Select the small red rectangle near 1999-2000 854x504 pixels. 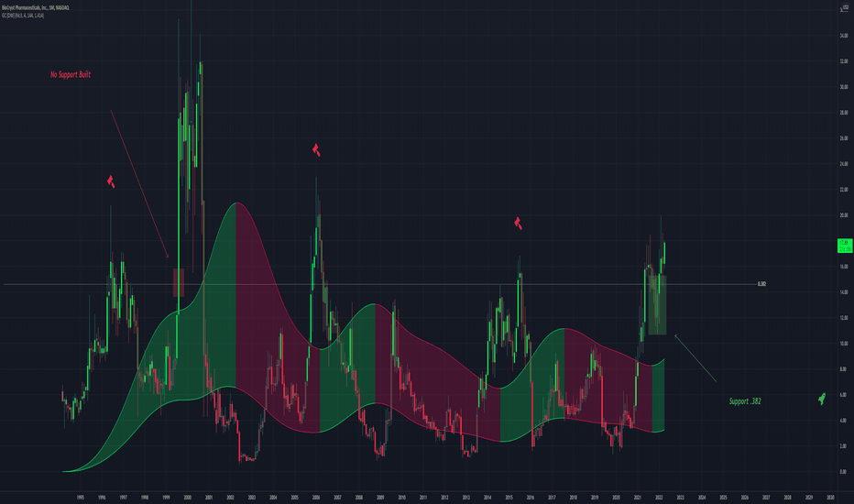(x=179, y=282)
